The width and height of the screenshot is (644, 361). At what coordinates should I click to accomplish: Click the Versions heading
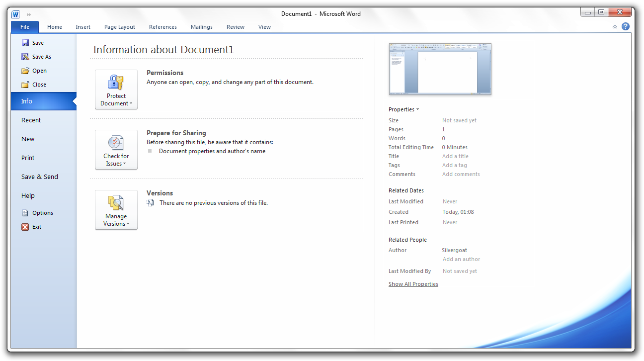pos(160,193)
